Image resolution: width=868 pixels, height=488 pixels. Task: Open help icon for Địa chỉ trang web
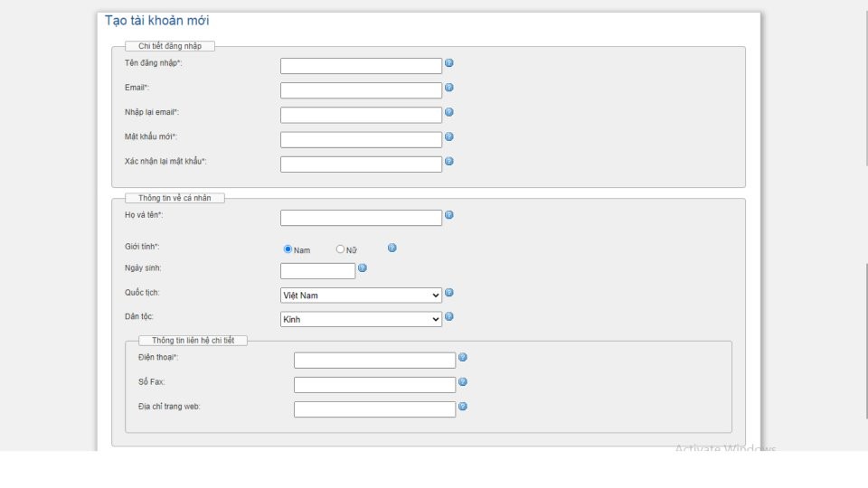point(463,406)
